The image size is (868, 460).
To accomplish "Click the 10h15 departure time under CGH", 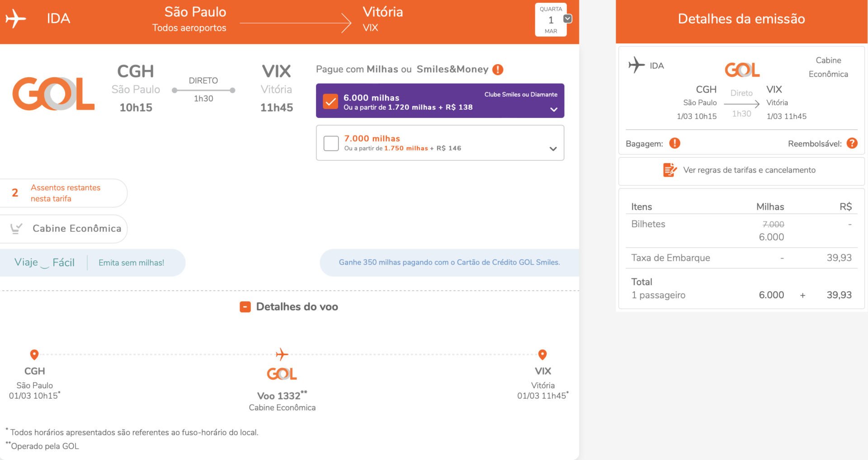I will coord(136,108).
